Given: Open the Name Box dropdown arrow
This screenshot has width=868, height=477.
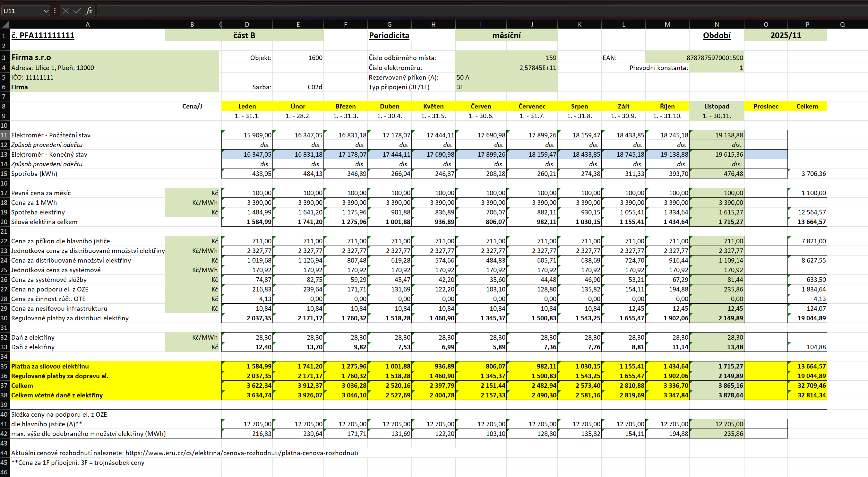Looking at the screenshot, I should (46, 11).
